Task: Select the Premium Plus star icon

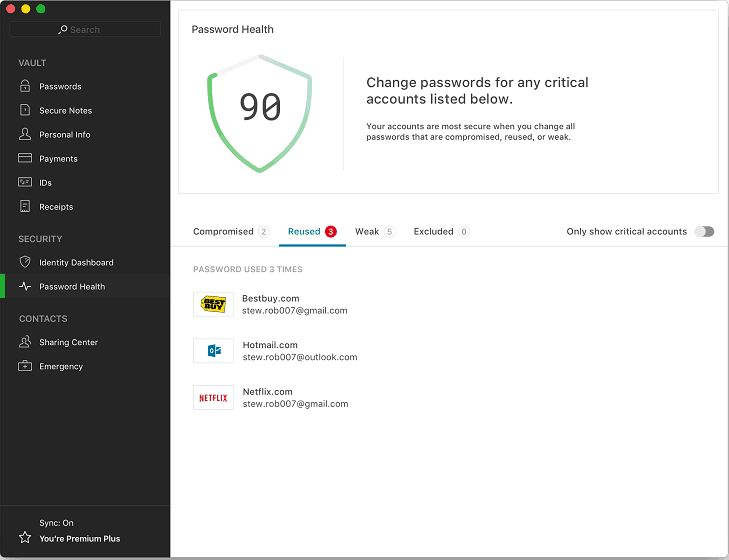Action: point(25,538)
